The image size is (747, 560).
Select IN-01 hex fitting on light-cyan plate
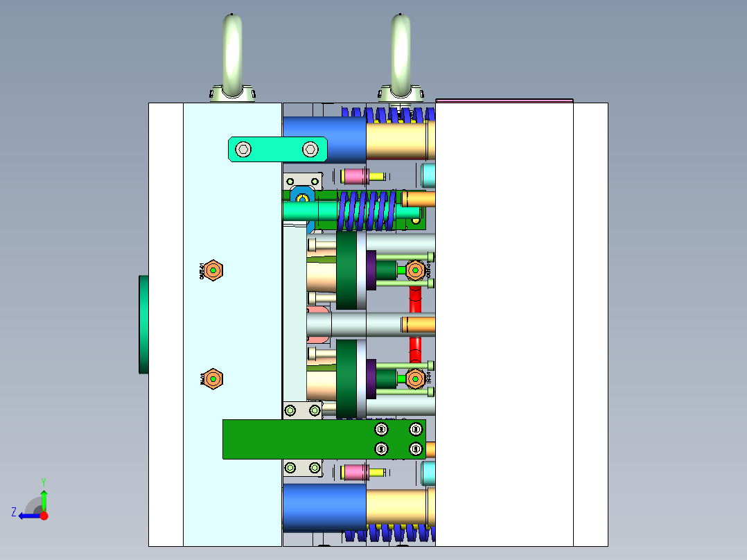pos(213,379)
